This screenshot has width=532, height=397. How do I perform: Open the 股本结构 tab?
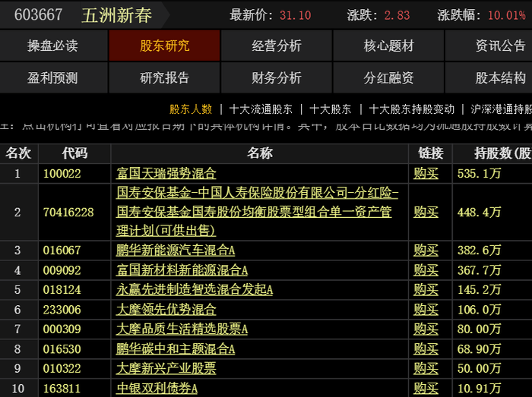[x=489, y=78]
